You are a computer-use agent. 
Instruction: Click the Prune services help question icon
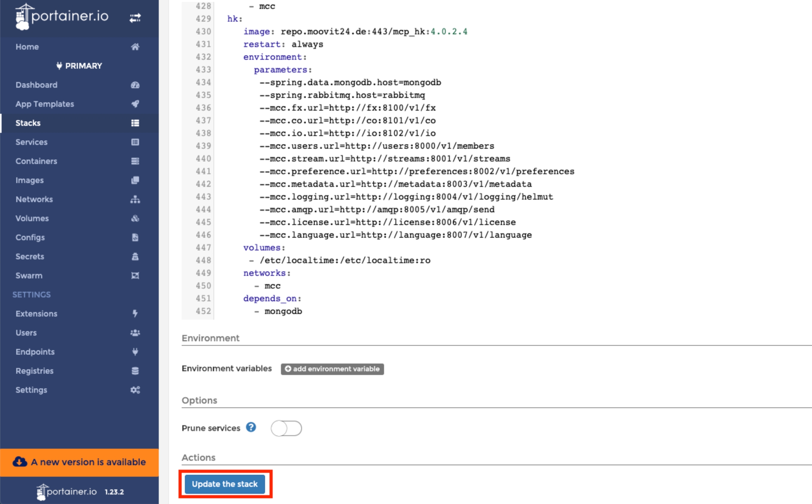[251, 427]
